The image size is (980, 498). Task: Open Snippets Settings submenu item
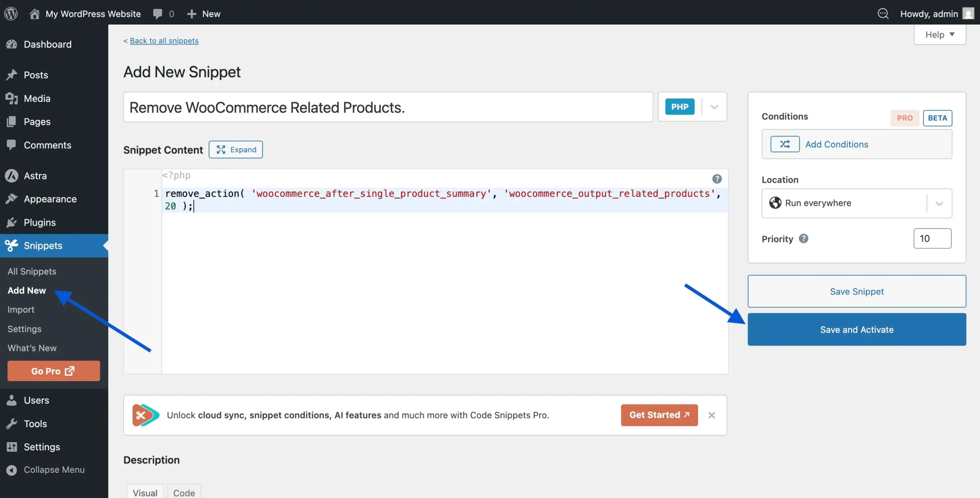click(x=24, y=329)
